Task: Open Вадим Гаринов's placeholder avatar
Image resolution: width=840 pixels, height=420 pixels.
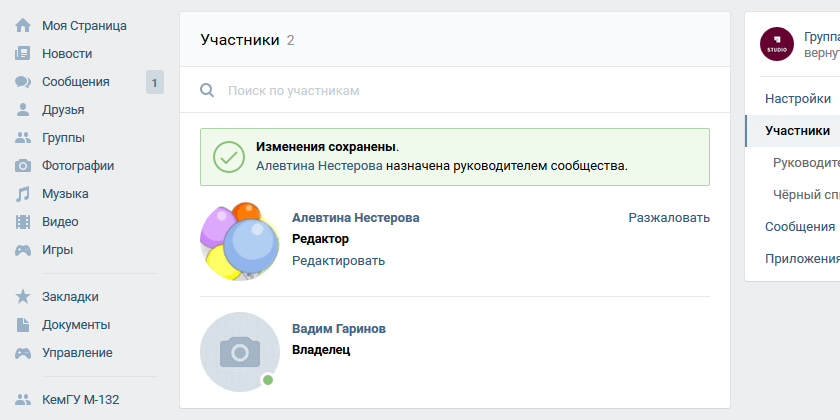Action: [x=239, y=352]
